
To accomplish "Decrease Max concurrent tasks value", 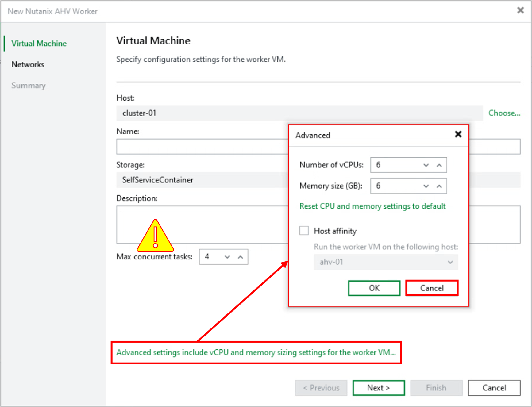I will tap(227, 257).
